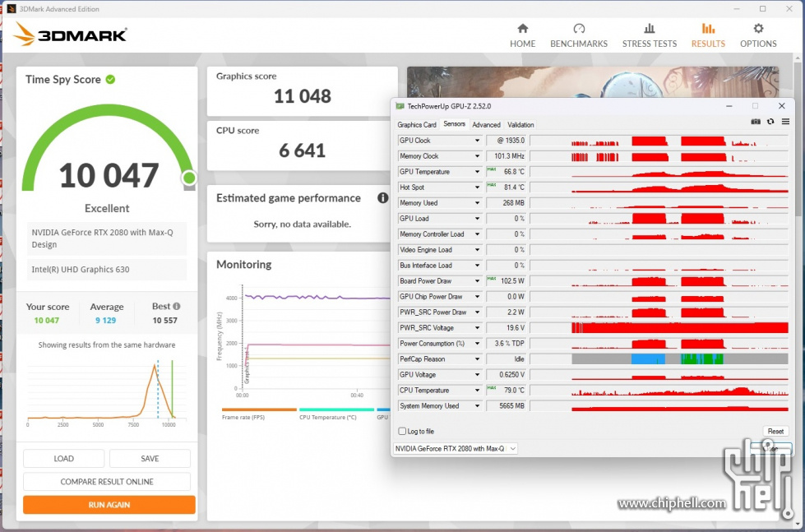Click the GPU Clock value field 1935.0

click(506, 140)
